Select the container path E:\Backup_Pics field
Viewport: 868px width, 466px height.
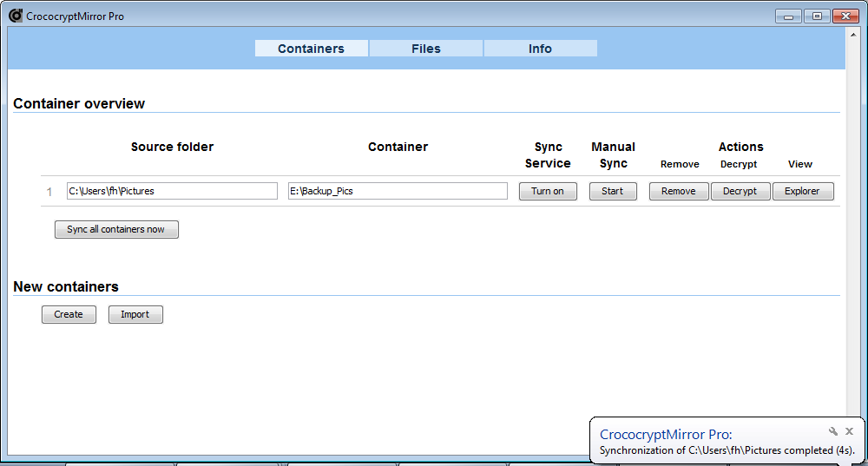[398, 191]
